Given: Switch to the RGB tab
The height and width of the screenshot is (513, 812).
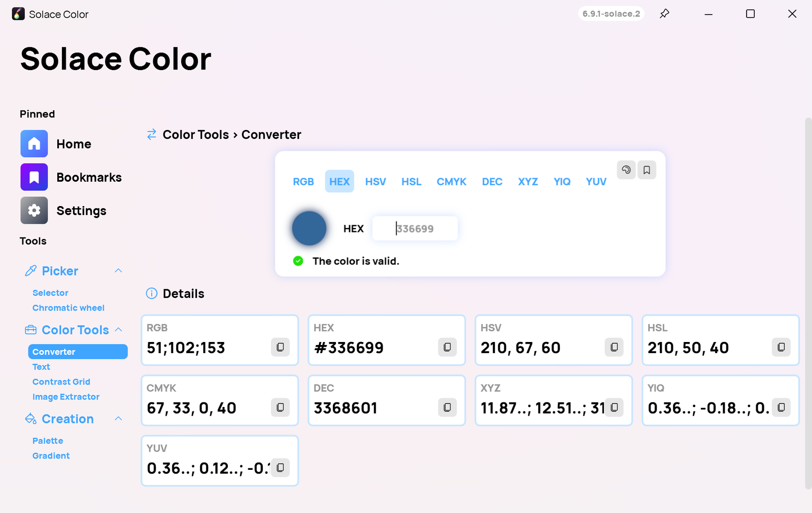Looking at the screenshot, I should [x=303, y=182].
